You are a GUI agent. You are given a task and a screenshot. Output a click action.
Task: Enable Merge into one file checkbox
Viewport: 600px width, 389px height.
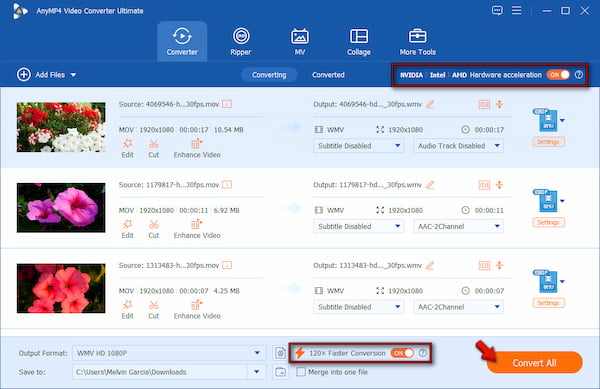pyautogui.click(x=301, y=372)
